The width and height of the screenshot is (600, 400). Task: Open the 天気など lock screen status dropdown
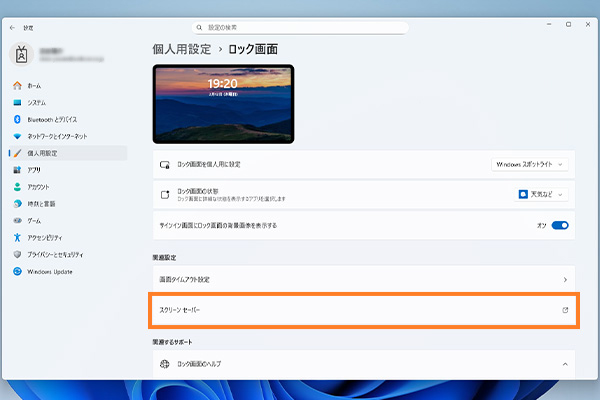point(541,194)
